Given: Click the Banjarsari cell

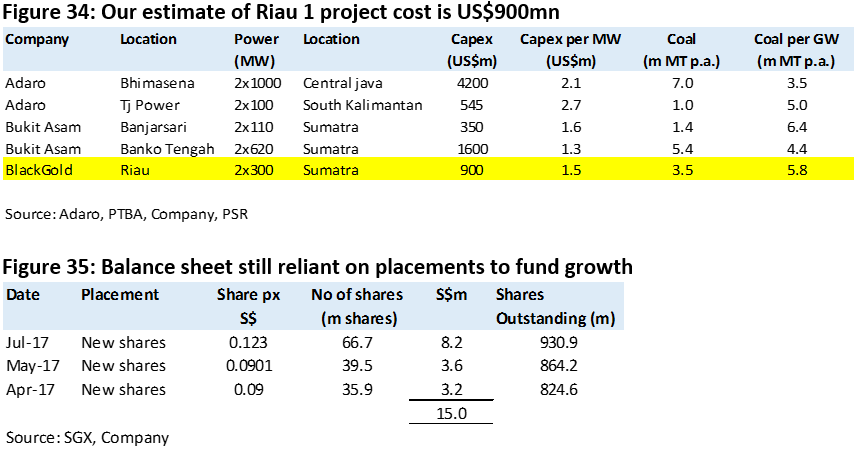Looking at the screenshot, I should [x=153, y=127].
